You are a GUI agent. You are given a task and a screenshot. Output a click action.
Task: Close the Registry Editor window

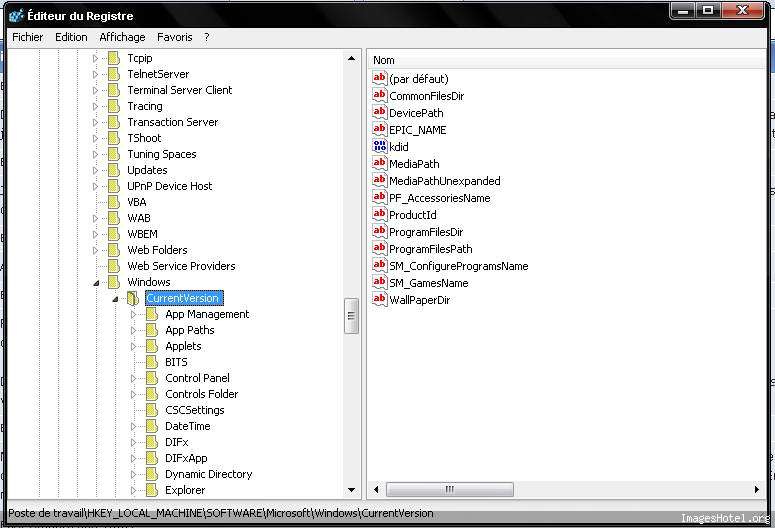[x=742, y=10]
